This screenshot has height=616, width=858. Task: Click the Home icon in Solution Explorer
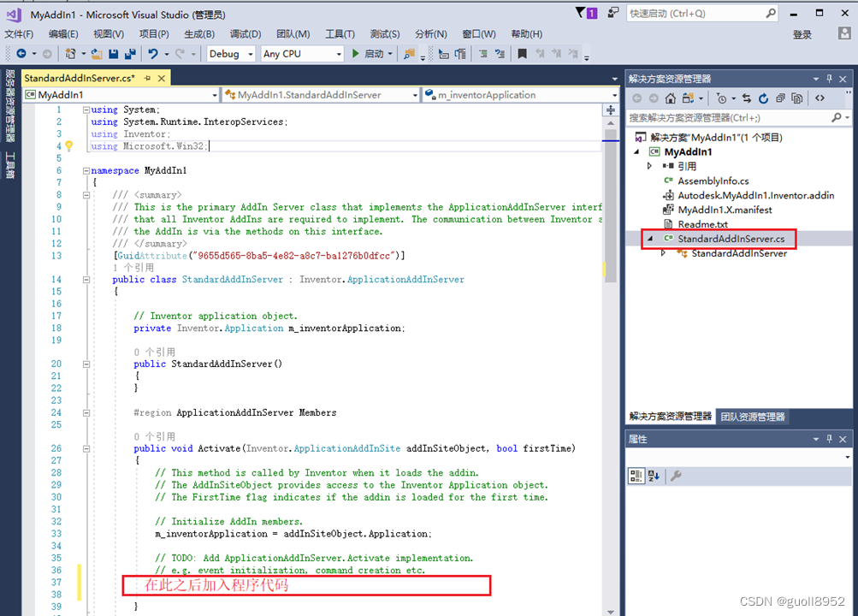671,98
